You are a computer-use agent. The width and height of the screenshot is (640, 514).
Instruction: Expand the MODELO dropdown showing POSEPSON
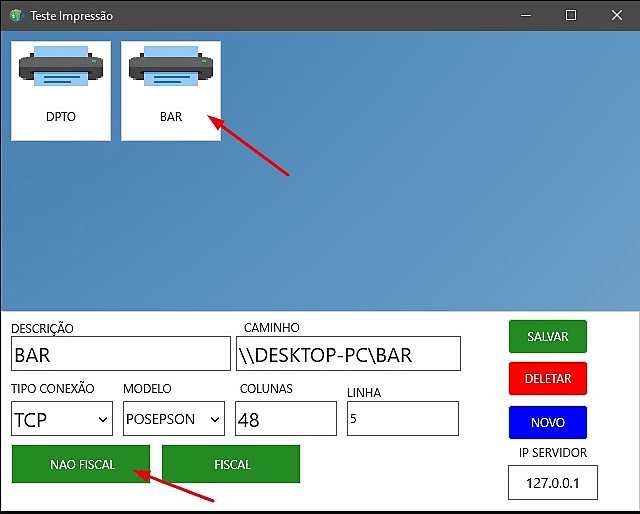pyautogui.click(x=174, y=419)
